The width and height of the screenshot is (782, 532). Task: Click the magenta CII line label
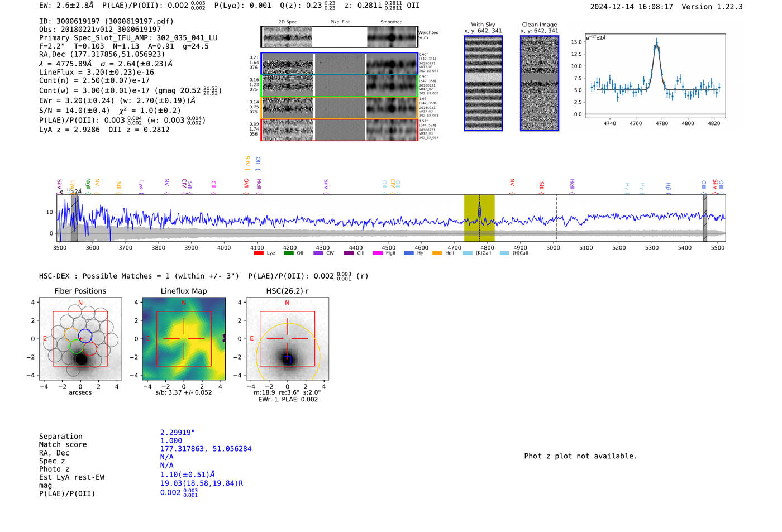[x=213, y=187]
